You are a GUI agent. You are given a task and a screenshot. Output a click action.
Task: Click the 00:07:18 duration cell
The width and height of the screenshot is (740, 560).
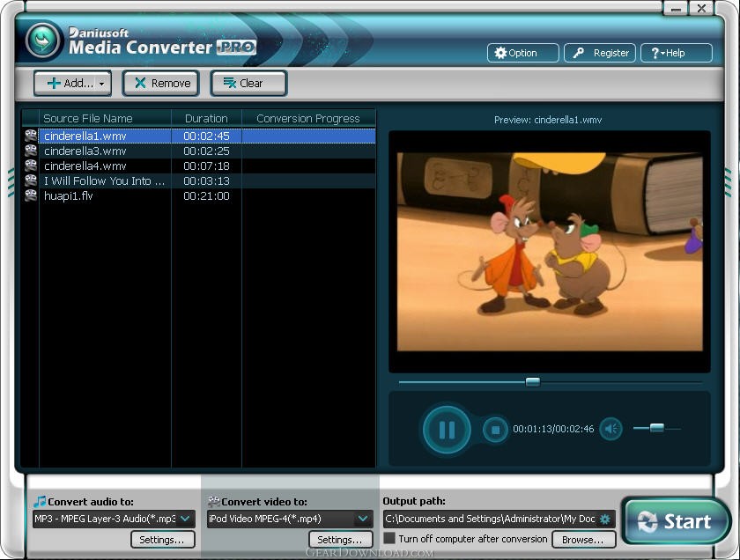(x=206, y=166)
